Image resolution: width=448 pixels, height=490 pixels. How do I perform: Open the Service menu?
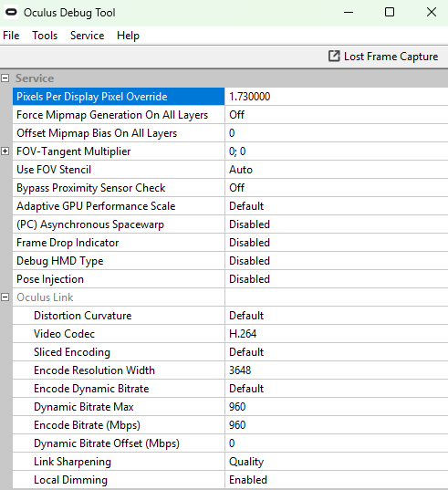point(88,36)
